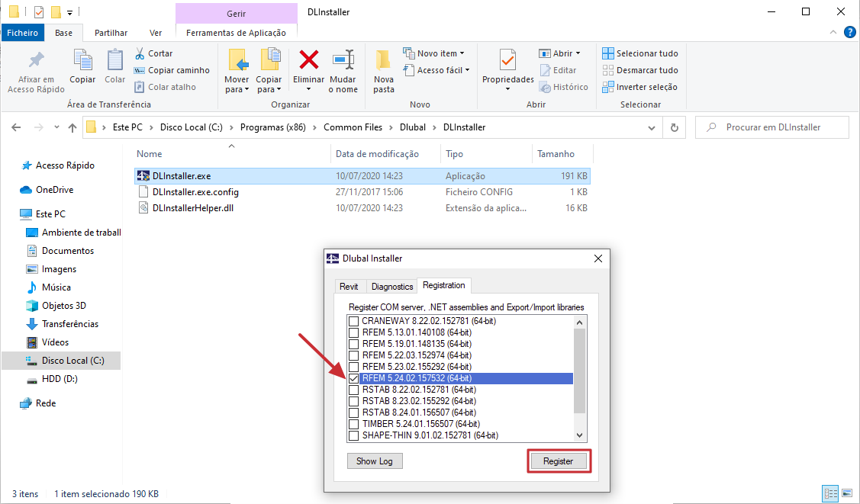Click Desmarcar tudo
The width and height of the screenshot is (860, 504).
(x=640, y=70)
